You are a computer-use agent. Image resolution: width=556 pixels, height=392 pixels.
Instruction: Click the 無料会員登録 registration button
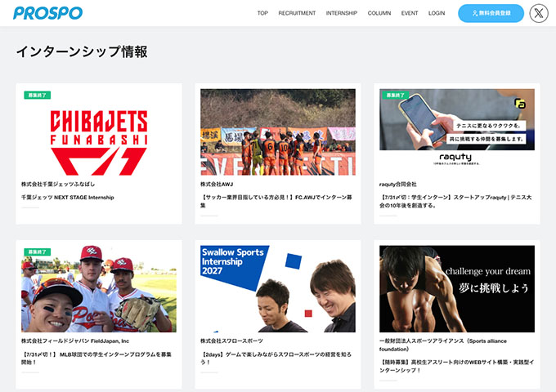pos(491,13)
